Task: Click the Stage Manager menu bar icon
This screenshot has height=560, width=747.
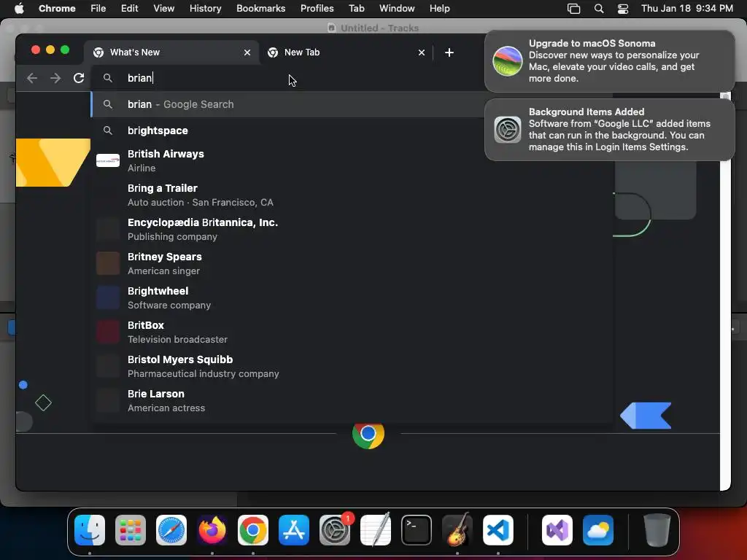Action: click(573, 9)
